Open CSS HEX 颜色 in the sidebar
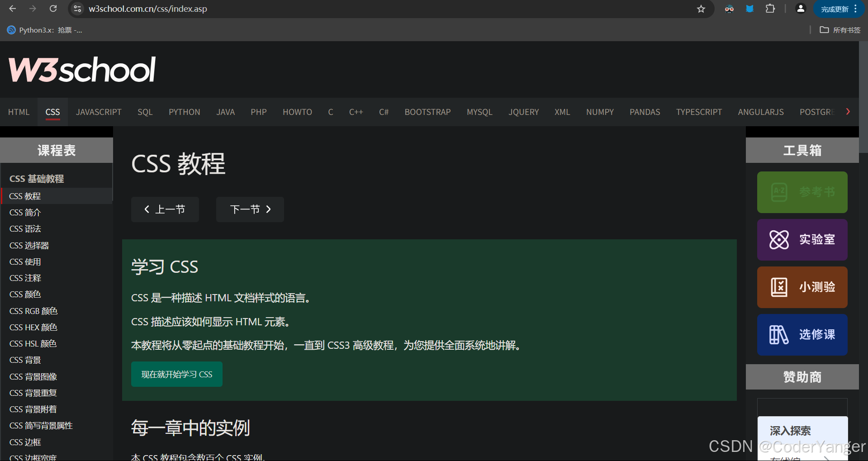Viewport: 868px width, 461px height. pyautogui.click(x=57, y=327)
